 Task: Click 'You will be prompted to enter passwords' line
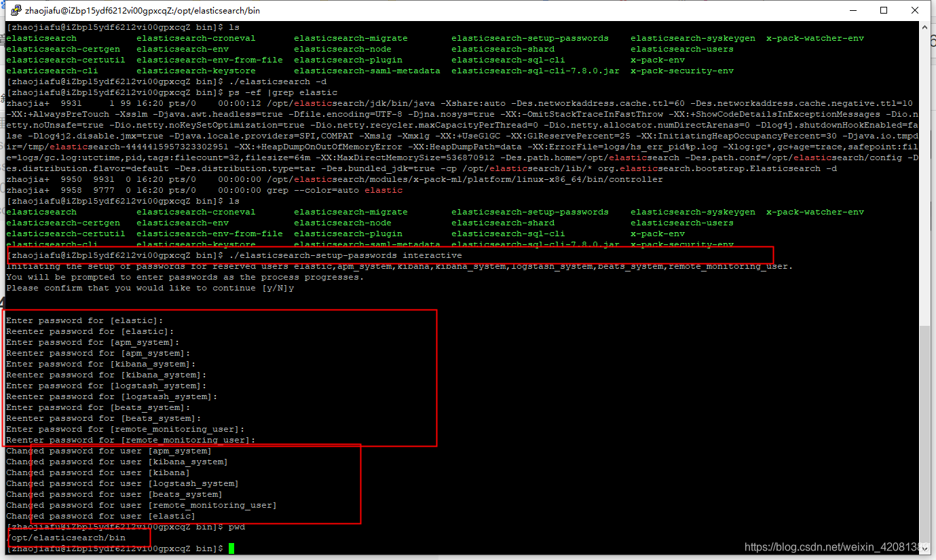tap(185, 277)
